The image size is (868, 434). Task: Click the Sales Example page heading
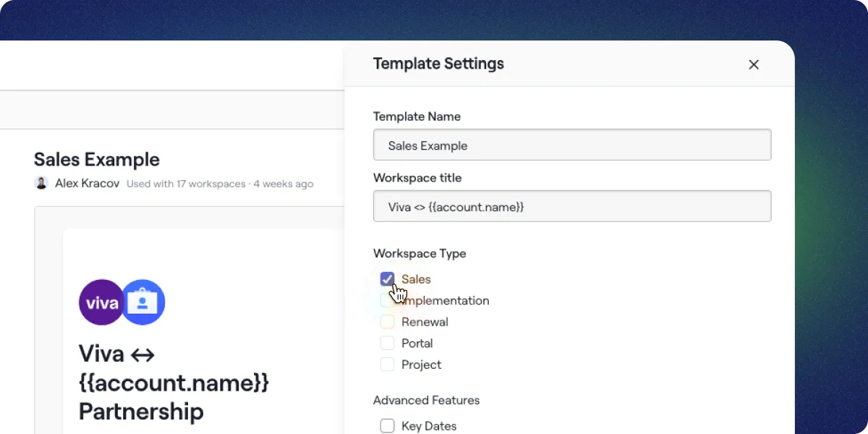[97, 159]
